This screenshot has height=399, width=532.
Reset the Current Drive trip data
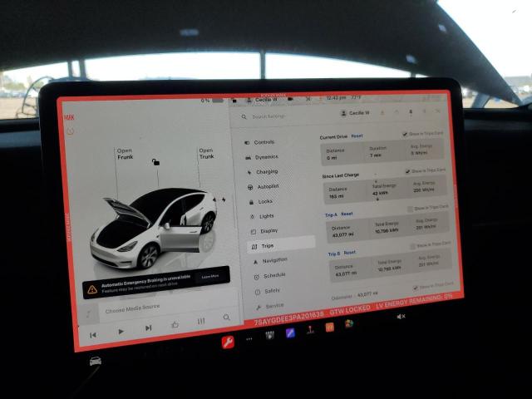357,135
